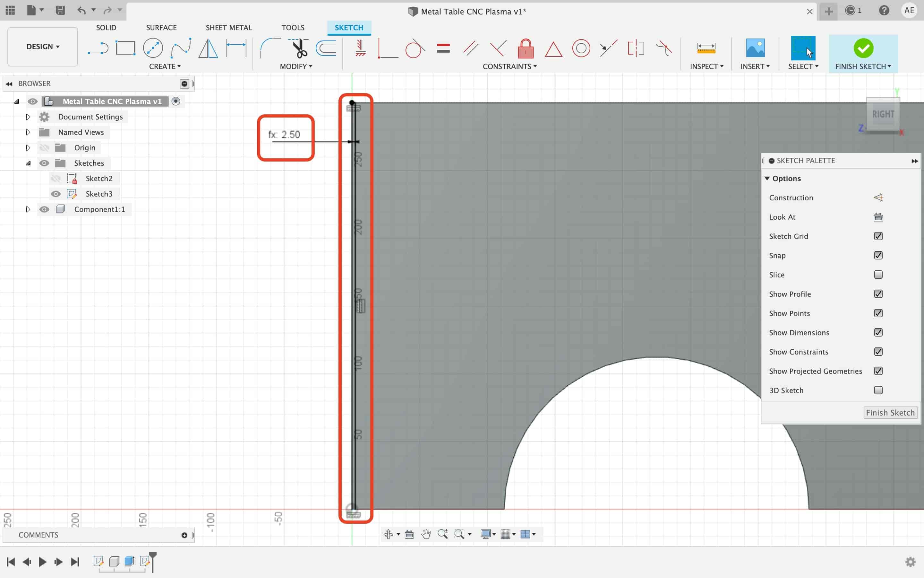The width and height of the screenshot is (924, 578).
Task: Apply the crossed-lines Perpendicular constraint
Action: point(498,48)
